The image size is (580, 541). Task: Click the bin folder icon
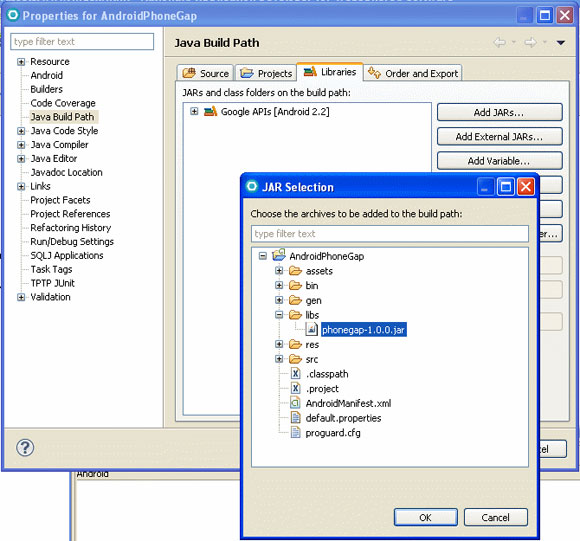coord(295,285)
